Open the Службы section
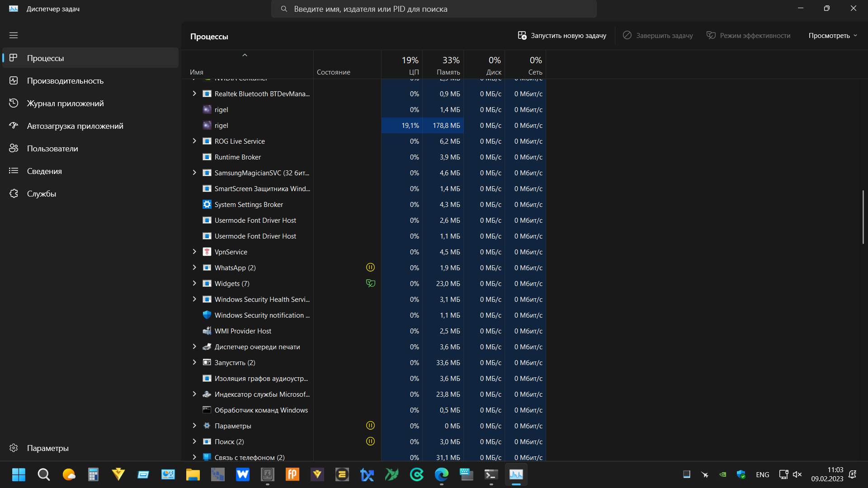 (41, 193)
